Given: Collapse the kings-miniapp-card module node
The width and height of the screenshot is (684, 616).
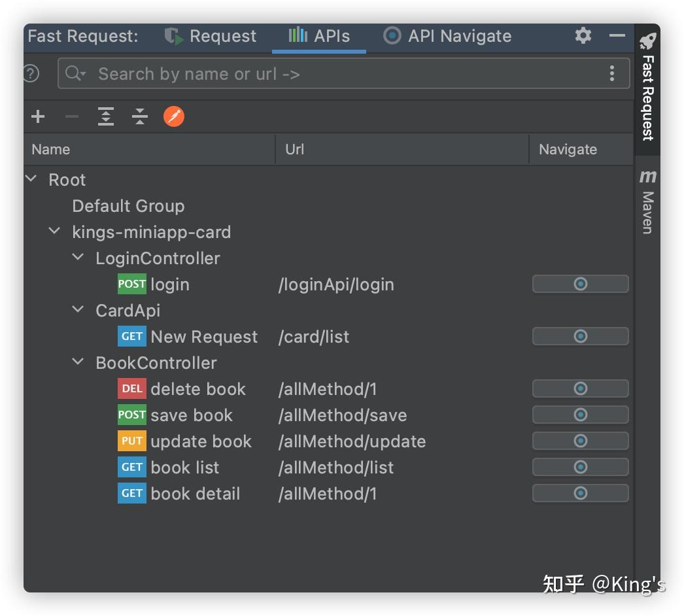Looking at the screenshot, I should [55, 231].
